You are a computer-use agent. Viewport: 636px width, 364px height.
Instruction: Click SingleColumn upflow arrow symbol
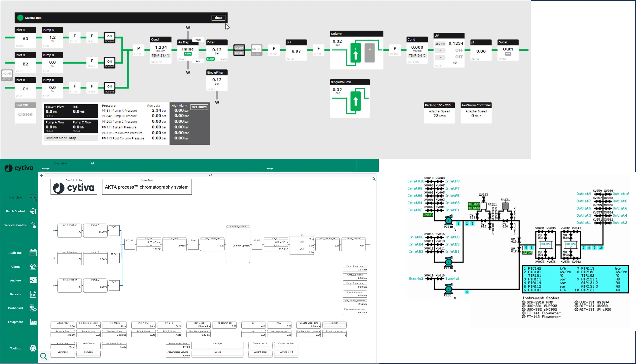pos(355,101)
